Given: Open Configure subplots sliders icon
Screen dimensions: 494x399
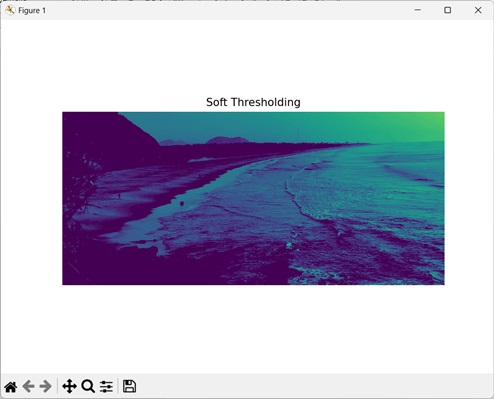Looking at the screenshot, I should click(106, 387).
